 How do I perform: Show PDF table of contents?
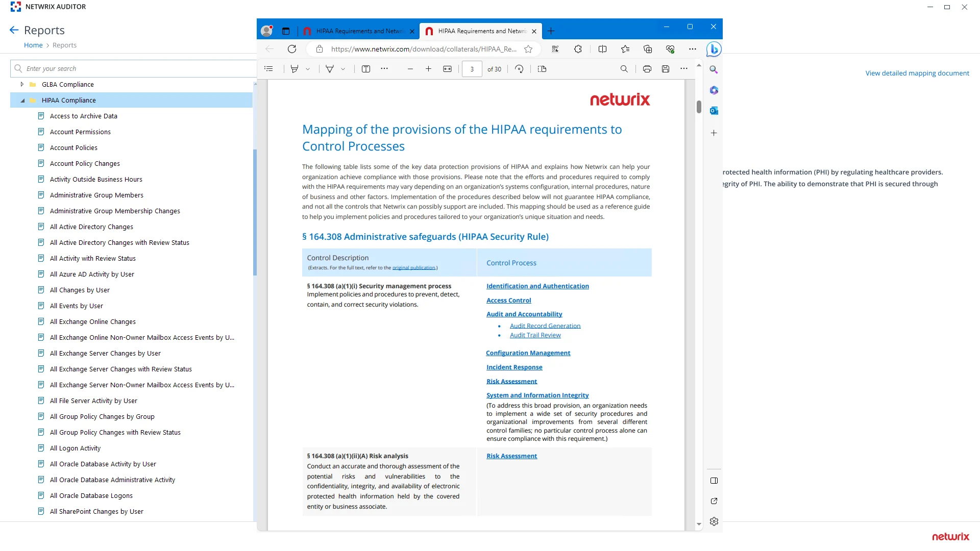pos(269,69)
